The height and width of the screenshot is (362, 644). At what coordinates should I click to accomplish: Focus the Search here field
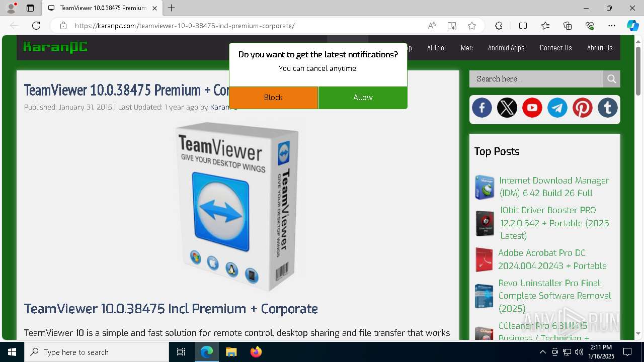point(536,79)
